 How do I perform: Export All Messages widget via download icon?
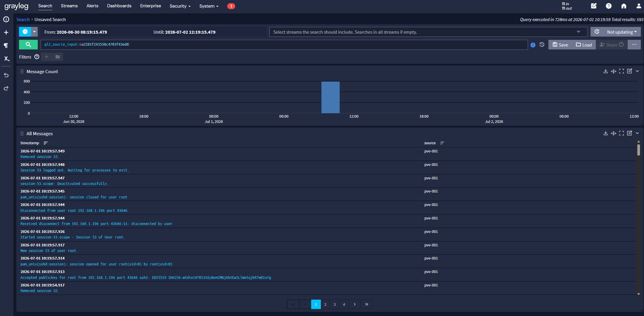[x=606, y=133]
